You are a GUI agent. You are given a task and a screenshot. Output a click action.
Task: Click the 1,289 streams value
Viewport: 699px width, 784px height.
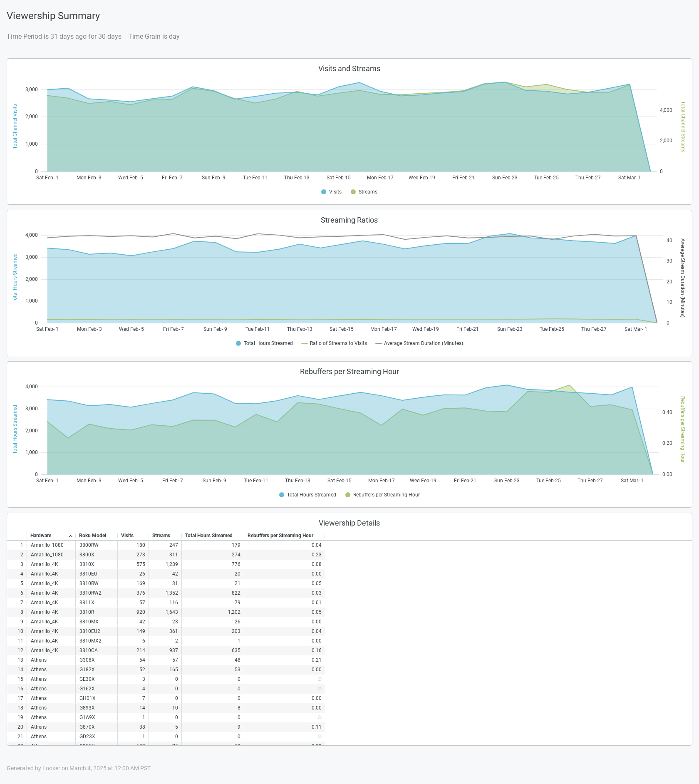pyautogui.click(x=171, y=564)
